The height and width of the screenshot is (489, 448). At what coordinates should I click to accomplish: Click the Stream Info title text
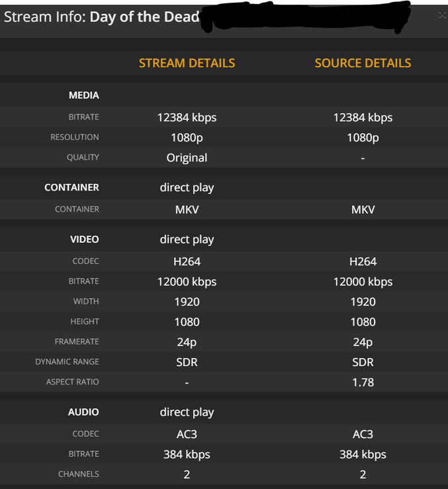click(101, 17)
